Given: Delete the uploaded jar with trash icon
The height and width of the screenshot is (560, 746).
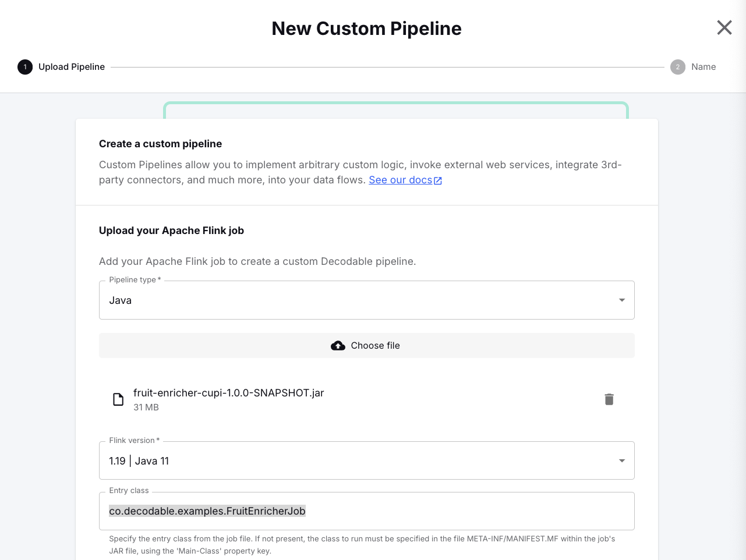Looking at the screenshot, I should [x=609, y=399].
